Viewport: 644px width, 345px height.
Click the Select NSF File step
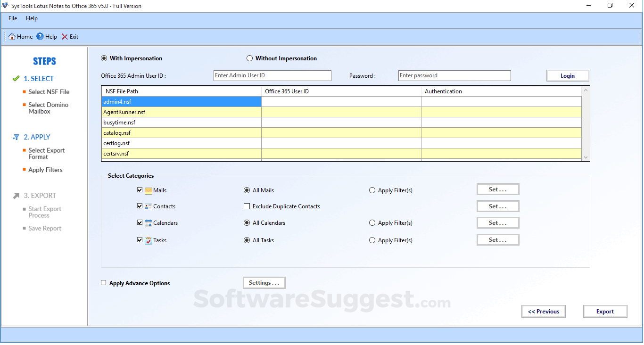point(49,92)
